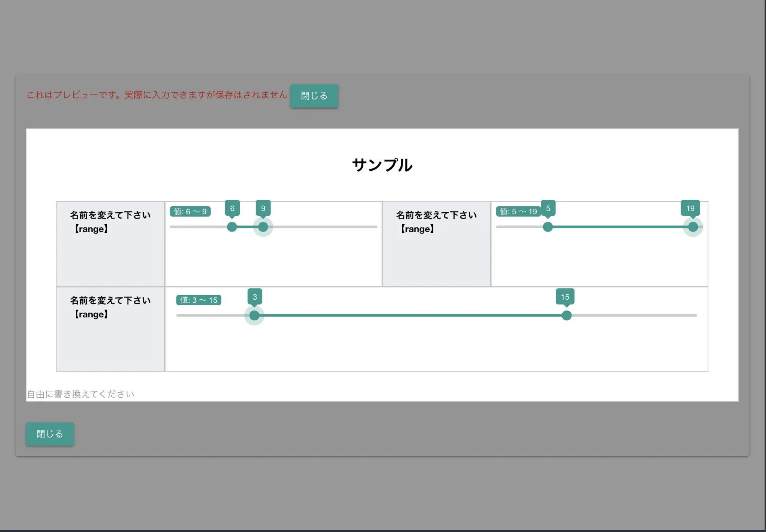Click the badge reading 値: 5 〜 19
Image resolution: width=766 pixels, height=532 pixels.
click(x=518, y=211)
